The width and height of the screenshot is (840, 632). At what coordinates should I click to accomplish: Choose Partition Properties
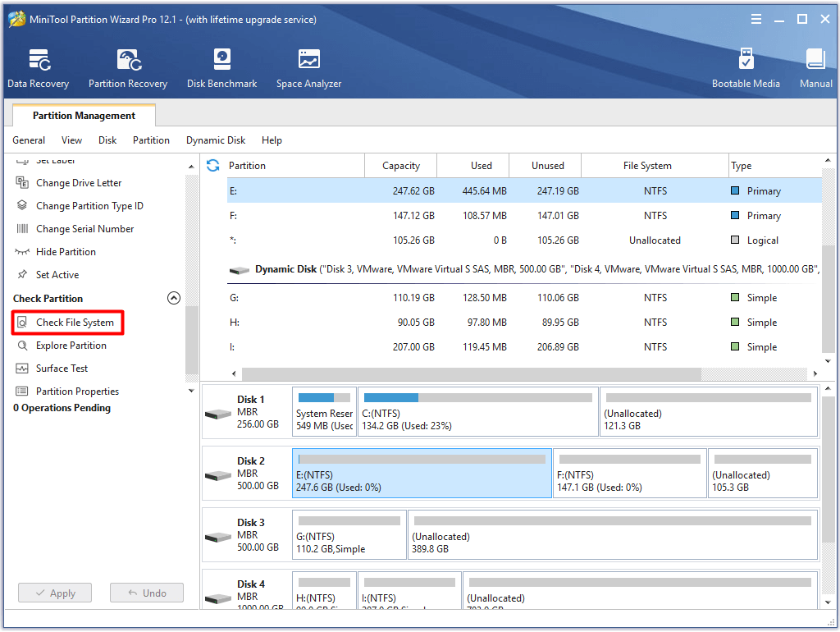(77, 392)
